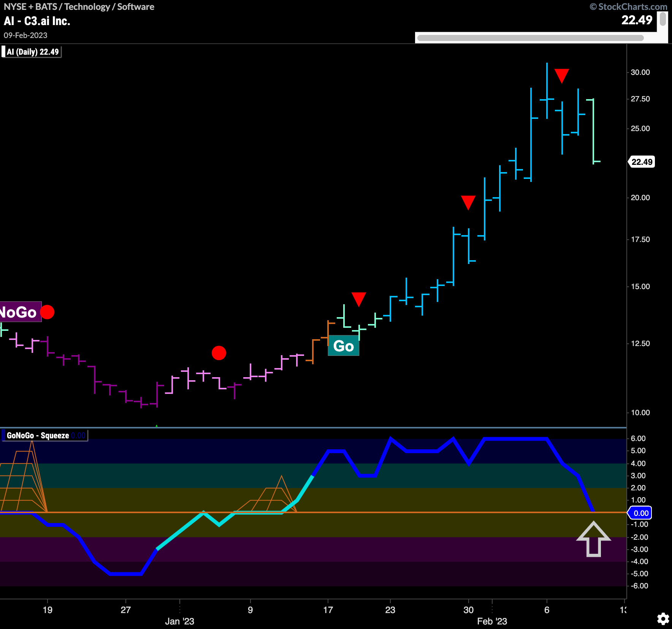Click the red circle marker beside NoGo
Viewport: 672px width, 629px height.
[47, 312]
